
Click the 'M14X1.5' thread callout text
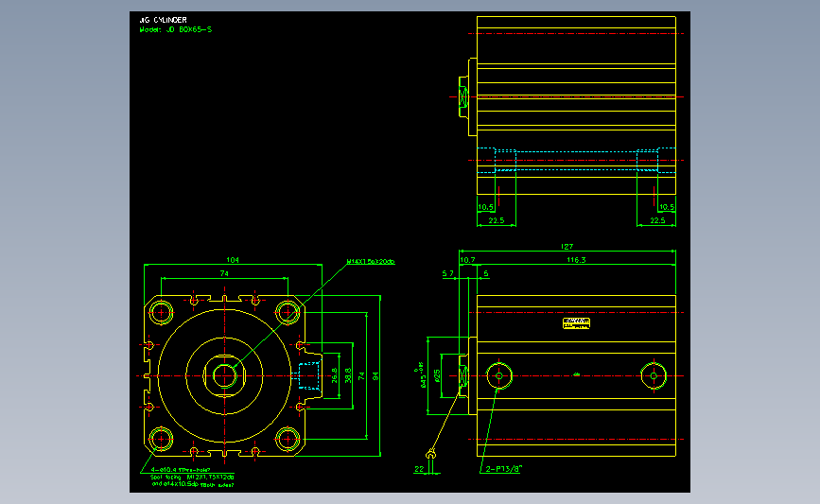click(x=371, y=261)
